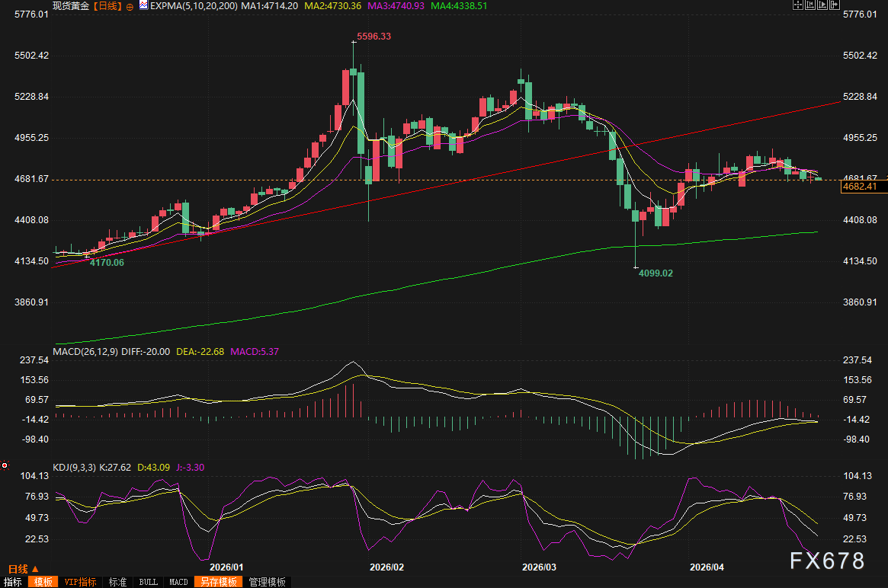Select the MACD template entry

click(178, 581)
